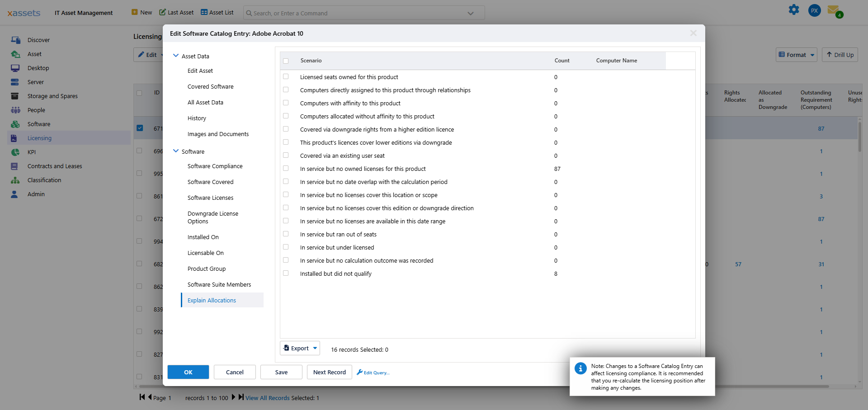This screenshot has height=410, width=868.
Task: Open the History section
Action: (197, 118)
